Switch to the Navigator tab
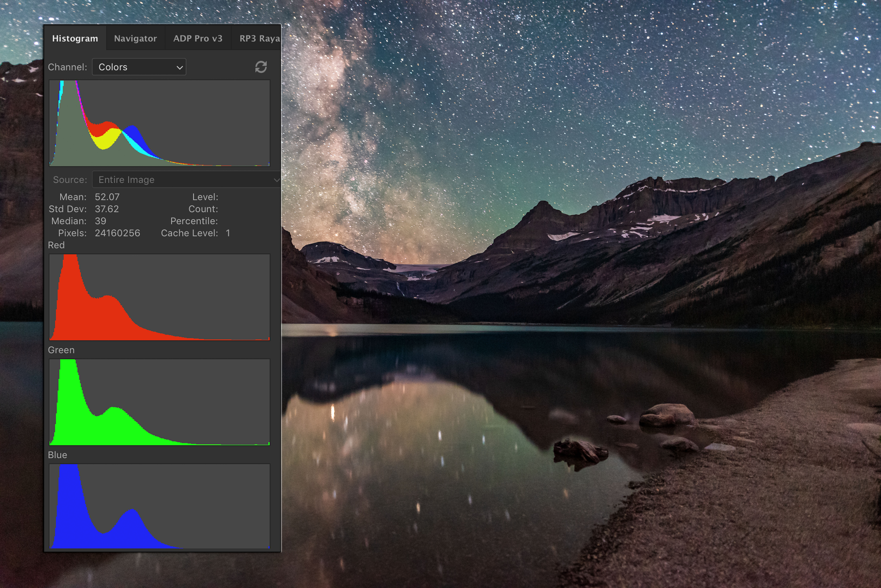This screenshot has height=588, width=881. click(135, 38)
